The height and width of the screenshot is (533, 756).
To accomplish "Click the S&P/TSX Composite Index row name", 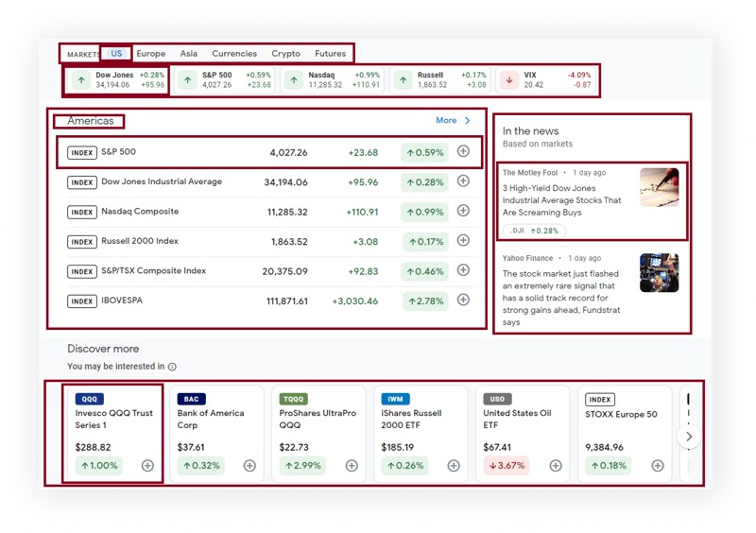I will (153, 270).
